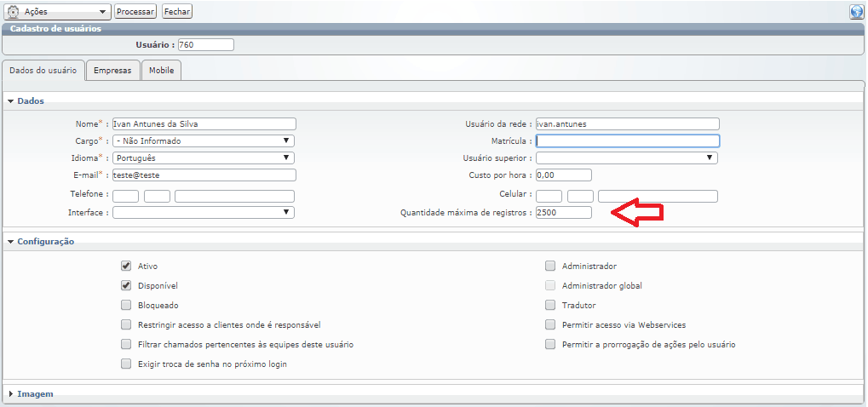Open the Idioma dropdown
This screenshot has height=407, width=868.
(204, 158)
